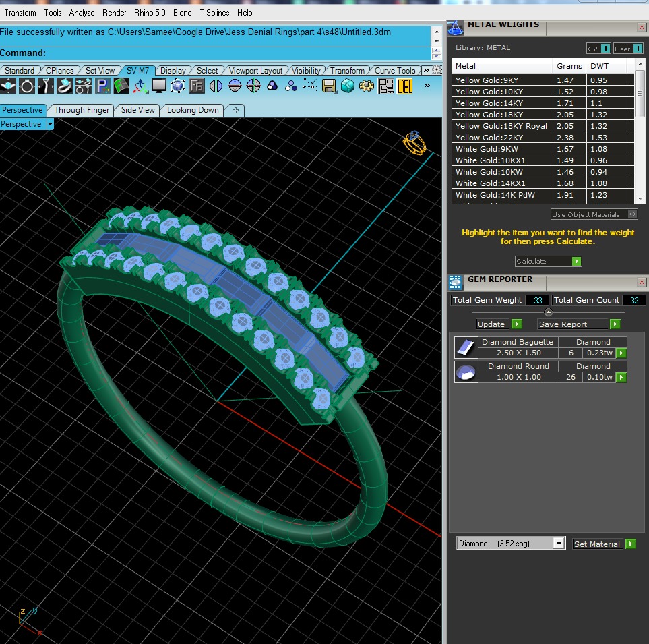
Task: Open the Help menu
Action: pyautogui.click(x=245, y=13)
